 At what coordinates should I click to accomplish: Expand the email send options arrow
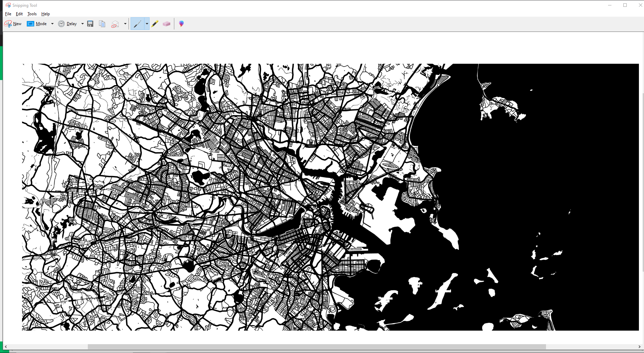click(125, 24)
